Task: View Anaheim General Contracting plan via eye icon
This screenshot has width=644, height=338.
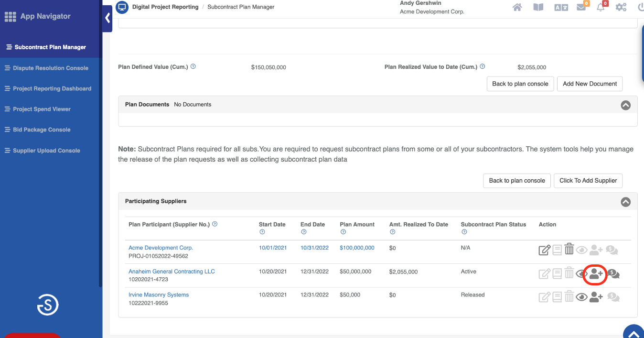Action: (x=581, y=274)
